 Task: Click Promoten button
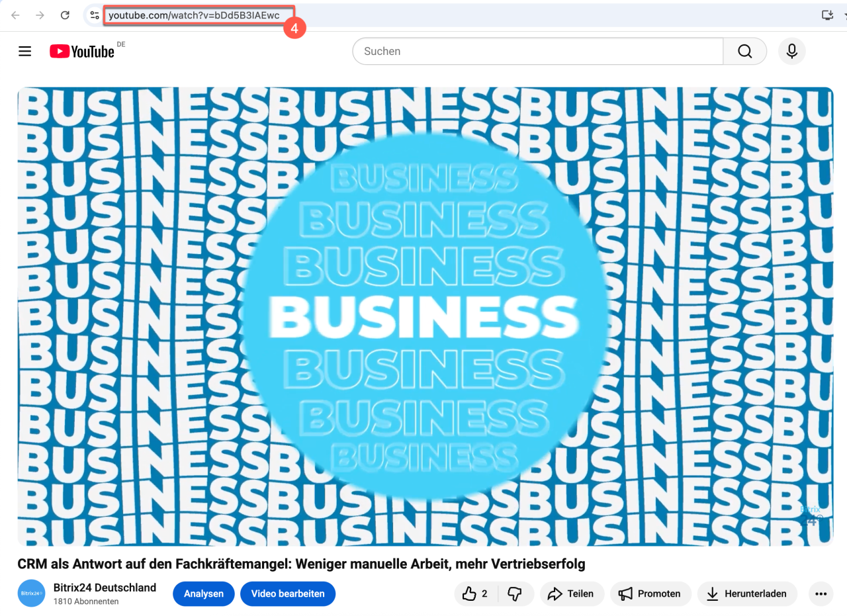point(650,594)
